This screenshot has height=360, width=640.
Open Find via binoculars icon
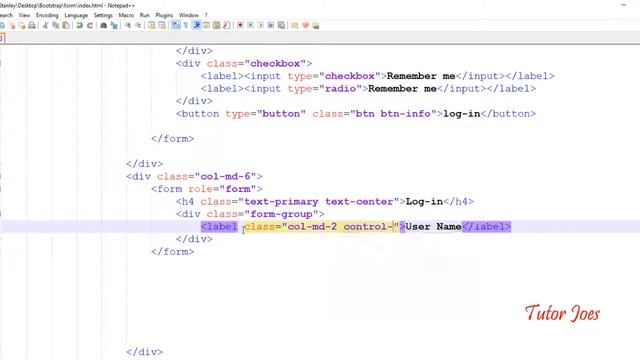point(104,25)
